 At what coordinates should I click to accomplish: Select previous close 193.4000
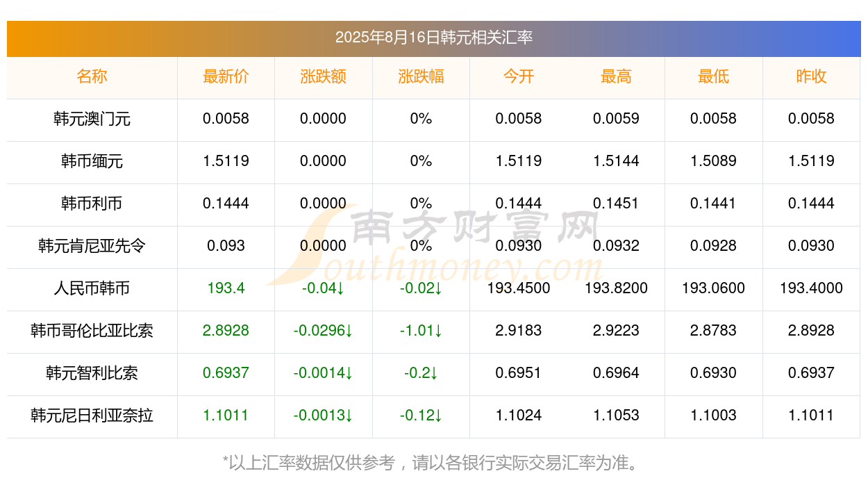tap(811, 288)
